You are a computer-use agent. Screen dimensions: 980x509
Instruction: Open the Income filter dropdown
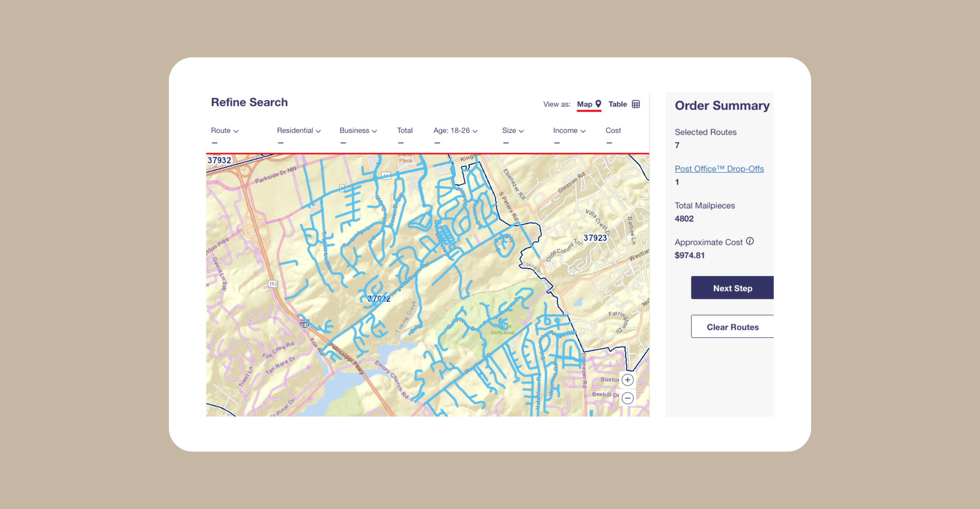tap(569, 131)
